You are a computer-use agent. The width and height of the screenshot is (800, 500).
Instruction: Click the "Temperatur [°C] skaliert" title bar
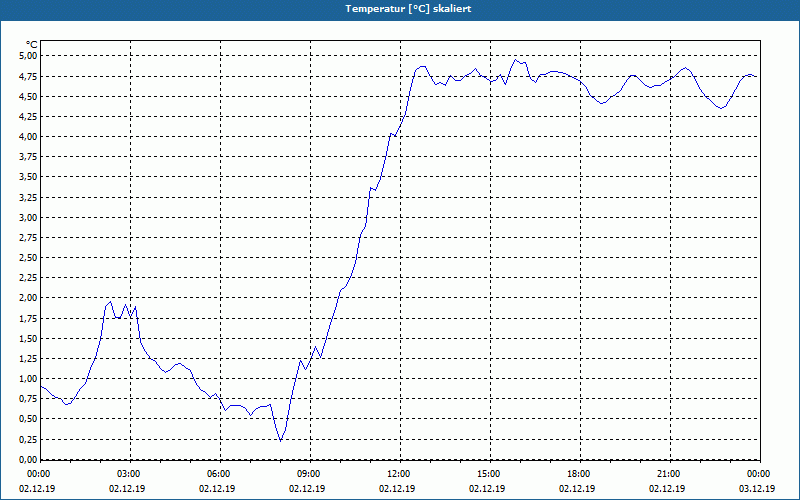400,9
